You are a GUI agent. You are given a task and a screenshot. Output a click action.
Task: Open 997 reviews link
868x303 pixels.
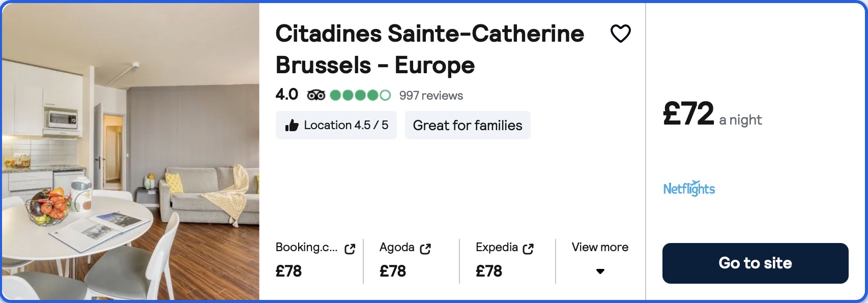click(431, 96)
